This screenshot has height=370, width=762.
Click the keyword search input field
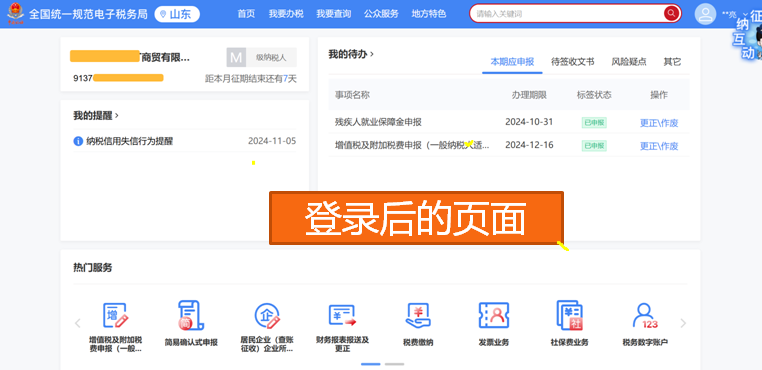click(x=569, y=14)
